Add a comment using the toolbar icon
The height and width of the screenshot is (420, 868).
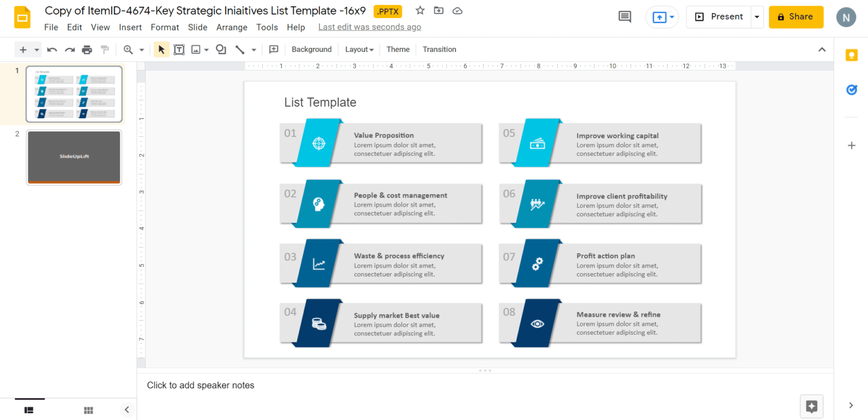tap(274, 50)
